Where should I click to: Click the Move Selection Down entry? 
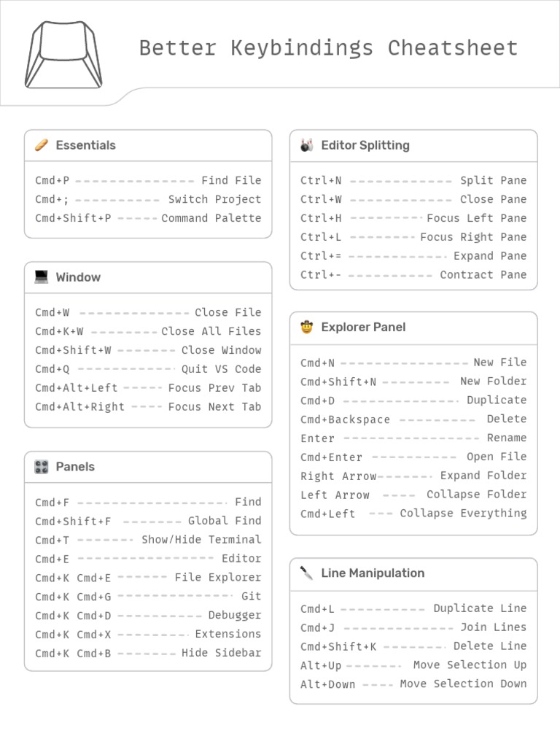click(x=463, y=684)
